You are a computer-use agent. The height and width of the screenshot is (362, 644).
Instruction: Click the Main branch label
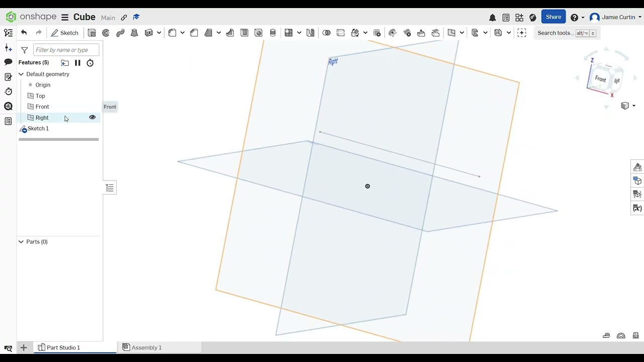[x=108, y=18]
